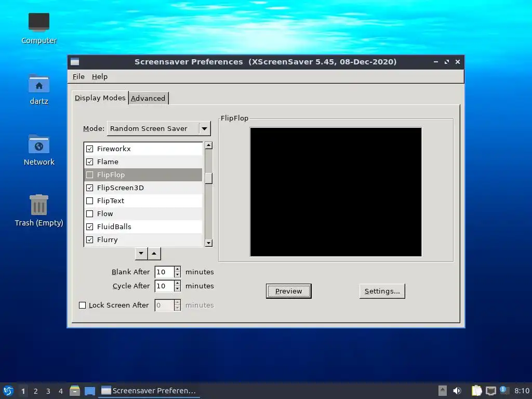Open the Help menu
532x399 pixels.
[100, 77]
